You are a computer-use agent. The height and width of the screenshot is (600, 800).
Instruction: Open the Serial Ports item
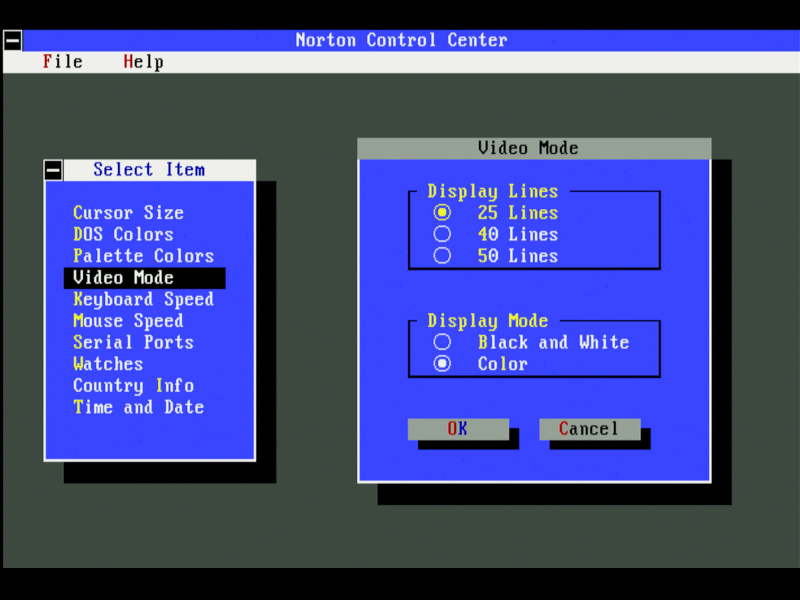[x=133, y=342]
